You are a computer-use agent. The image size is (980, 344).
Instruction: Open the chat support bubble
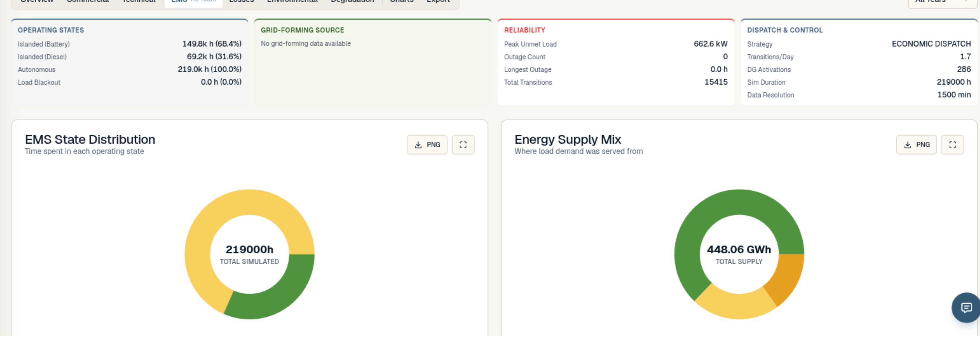[x=966, y=307]
